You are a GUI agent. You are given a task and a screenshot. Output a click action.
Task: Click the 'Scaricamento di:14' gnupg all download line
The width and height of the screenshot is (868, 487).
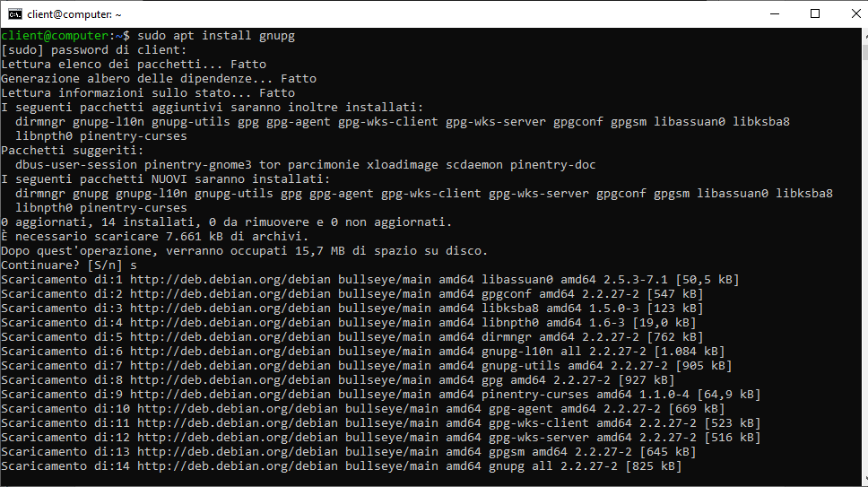click(x=341, y=466)
